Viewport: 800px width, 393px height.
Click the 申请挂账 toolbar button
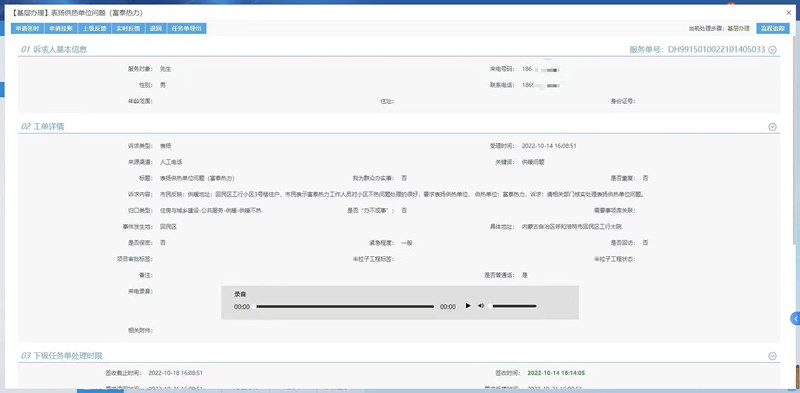click(x=61, y=29)
